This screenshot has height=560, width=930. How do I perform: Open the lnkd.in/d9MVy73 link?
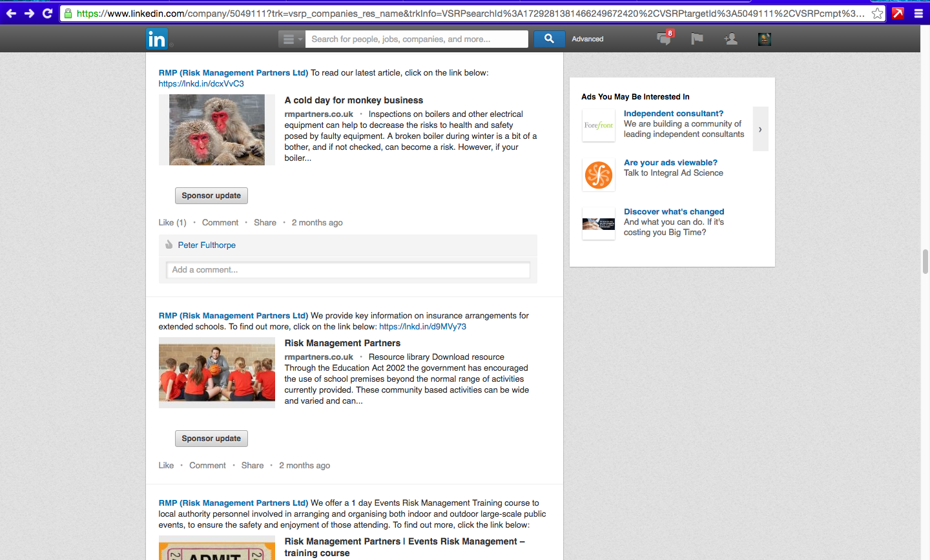[x=422, y=327]
